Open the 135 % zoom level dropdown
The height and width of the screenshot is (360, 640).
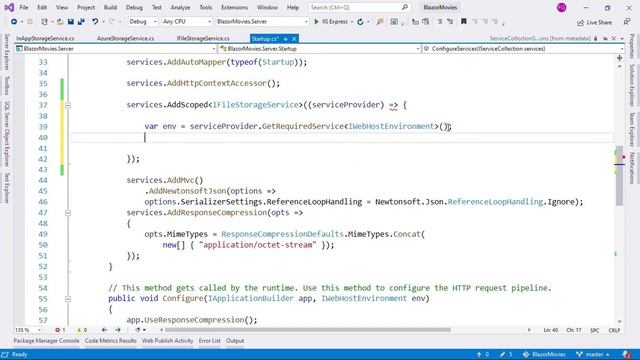coord(28,330)
